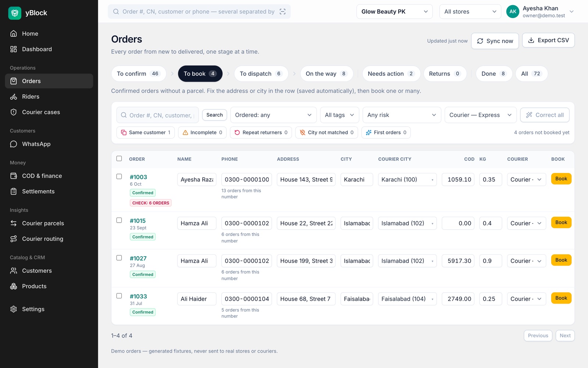
Task: Open the All stores dropdown
Action: pyautogui.click(x=470, y=11)
